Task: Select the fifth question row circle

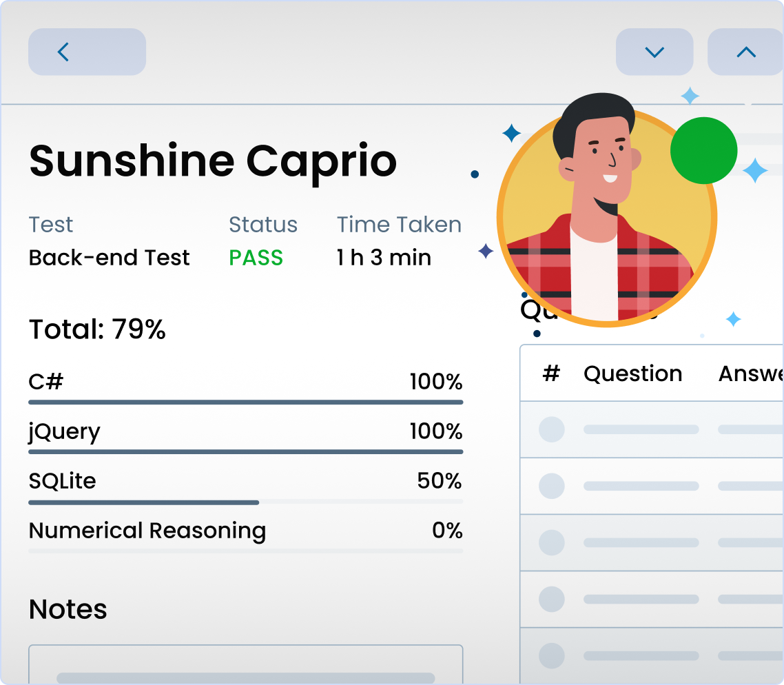Action: pyautogui.click(x=551, y=655)
